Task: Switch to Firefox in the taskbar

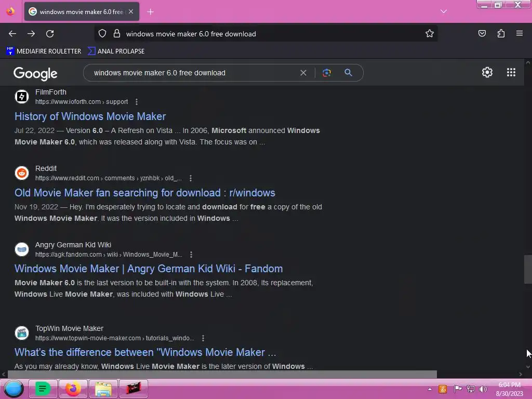Action: [x=73, y=389]
